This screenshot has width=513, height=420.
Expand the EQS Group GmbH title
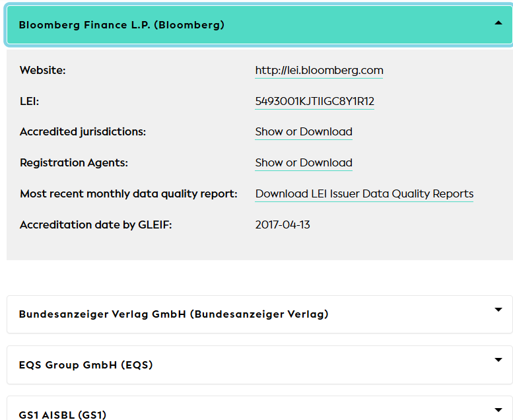click(86, 365)
